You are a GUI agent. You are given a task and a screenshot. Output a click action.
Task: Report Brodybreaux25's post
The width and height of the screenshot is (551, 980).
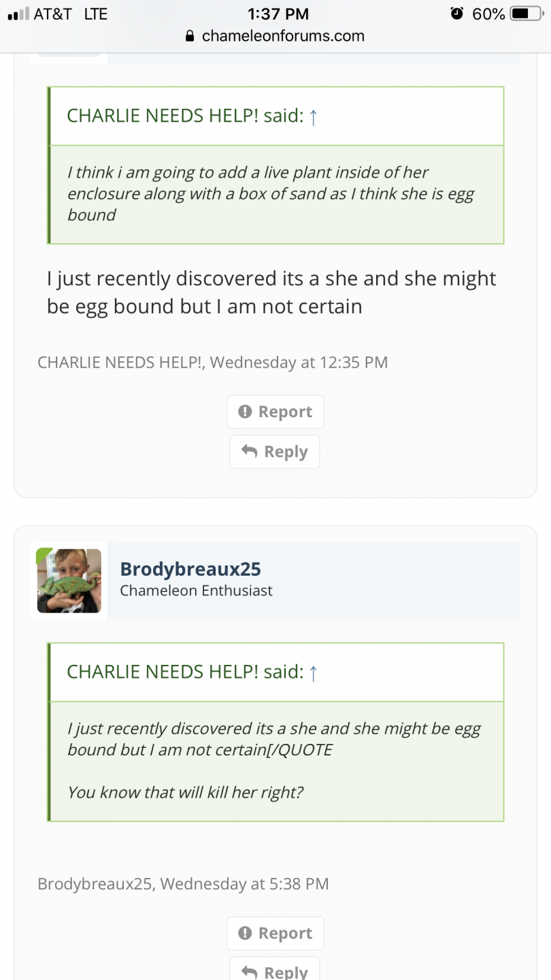[275, 933]
